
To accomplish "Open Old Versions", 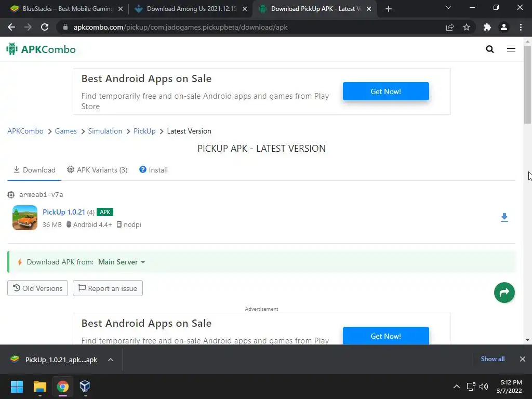I will tap(37, 288).
